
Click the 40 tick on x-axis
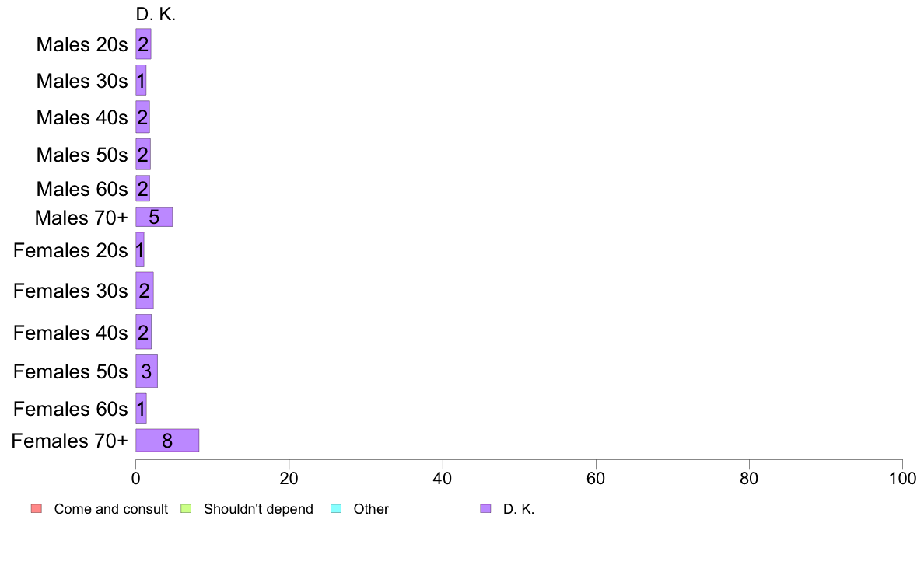click(x=443, y=478)
